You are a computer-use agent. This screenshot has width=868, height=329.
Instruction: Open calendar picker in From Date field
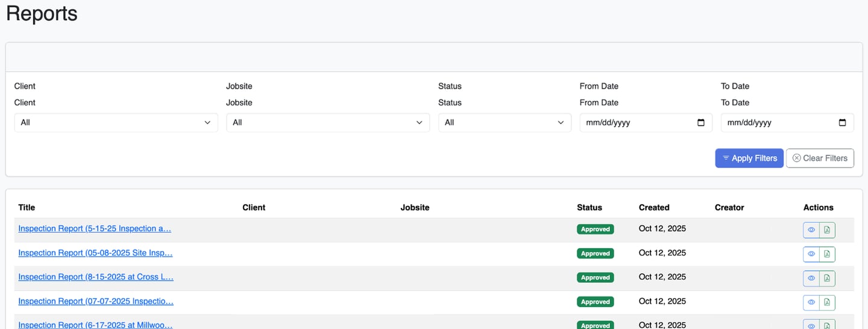click(700, 122)
